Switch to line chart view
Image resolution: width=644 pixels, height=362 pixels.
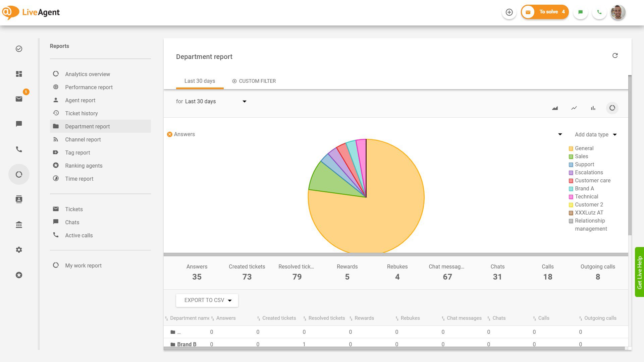pos(574,108)
